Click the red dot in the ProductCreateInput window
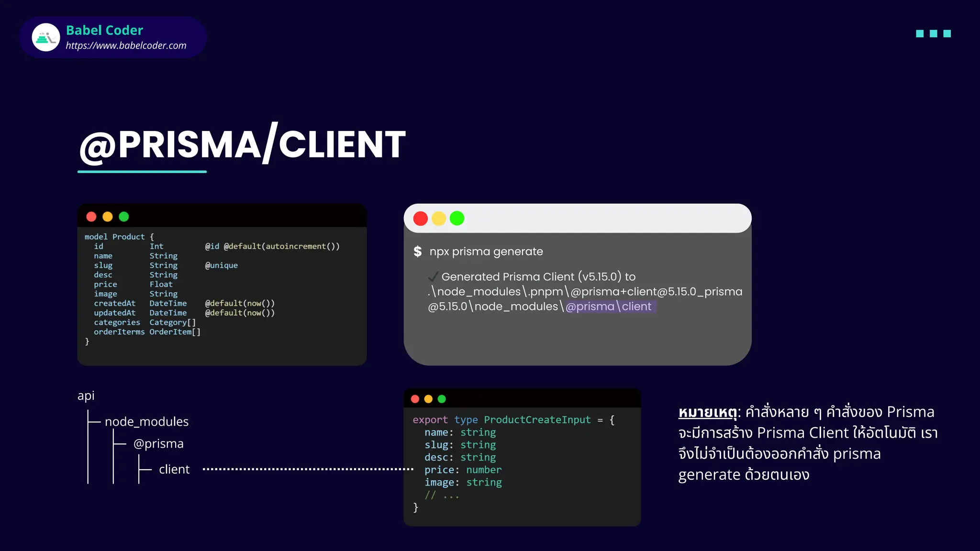Viewport: 980px width, 551px height. [415, 399]
